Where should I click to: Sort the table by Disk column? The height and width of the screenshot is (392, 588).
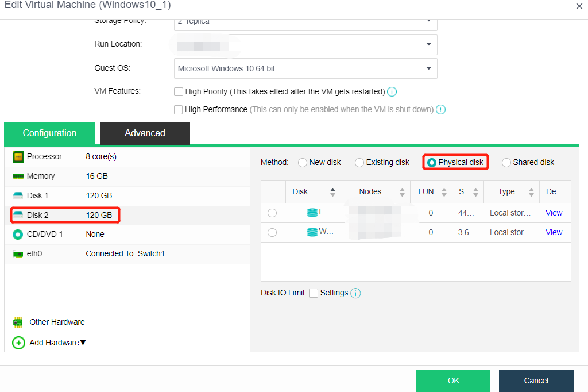tap(332, 192)
